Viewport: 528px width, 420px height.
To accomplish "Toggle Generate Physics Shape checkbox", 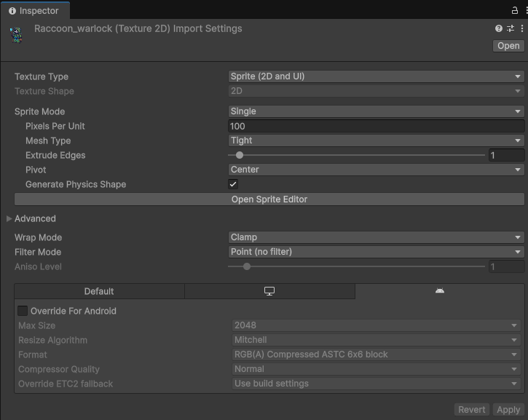I will click(233, 184).
